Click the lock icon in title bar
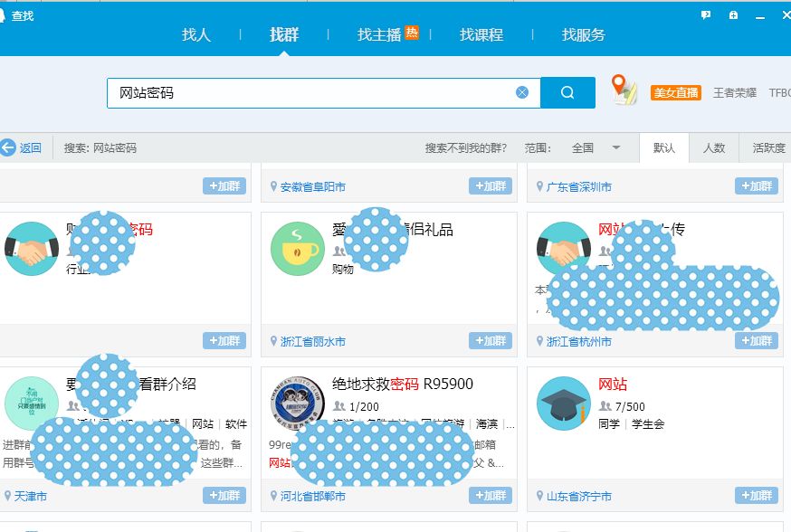 (733, 15)
